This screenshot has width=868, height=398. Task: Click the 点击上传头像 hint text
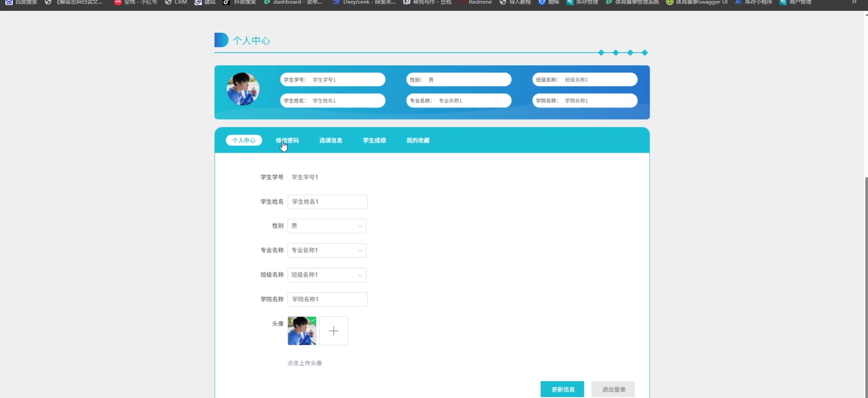305,363
